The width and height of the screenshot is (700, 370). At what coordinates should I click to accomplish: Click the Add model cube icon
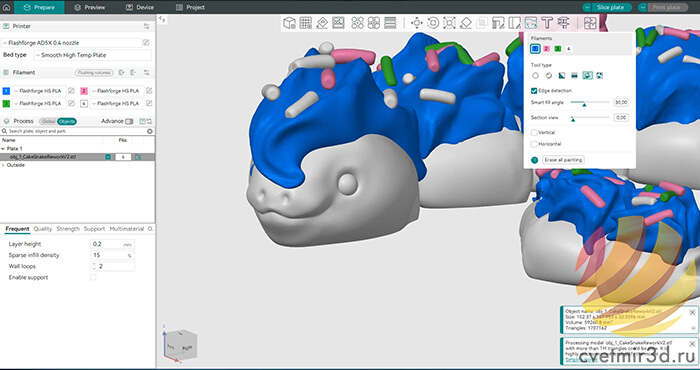289,23
